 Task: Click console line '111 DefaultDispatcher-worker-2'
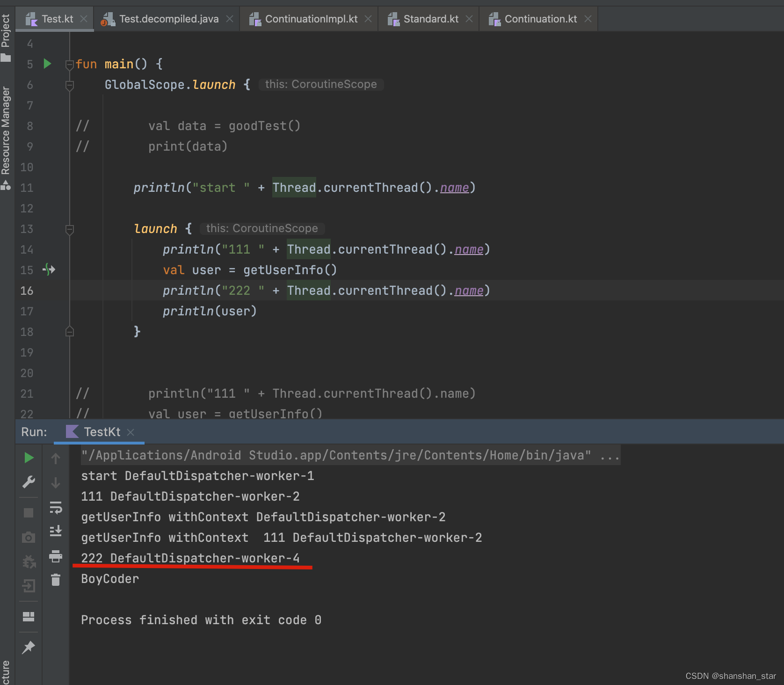[190, 496]
